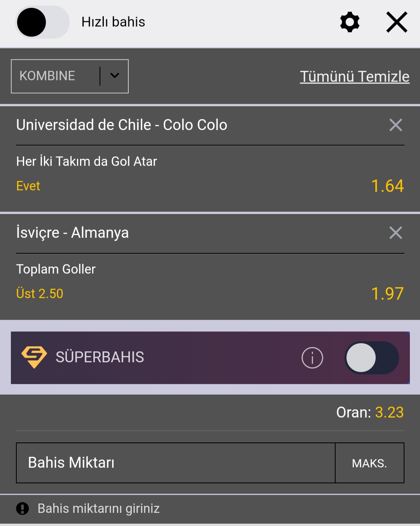Image resolution: width=420 pixels, height=526 pixels.
Task: Click the 1.64 odds value
Action: 387,186
